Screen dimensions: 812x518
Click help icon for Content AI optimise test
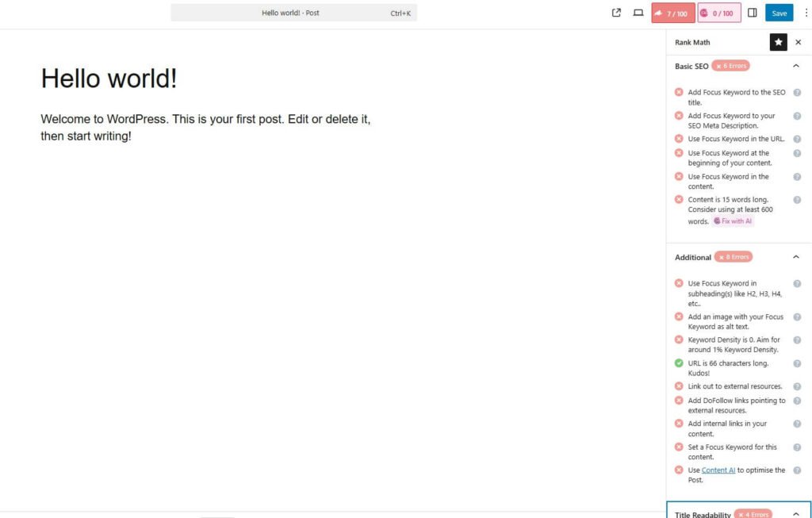click(x=797, y=470)
